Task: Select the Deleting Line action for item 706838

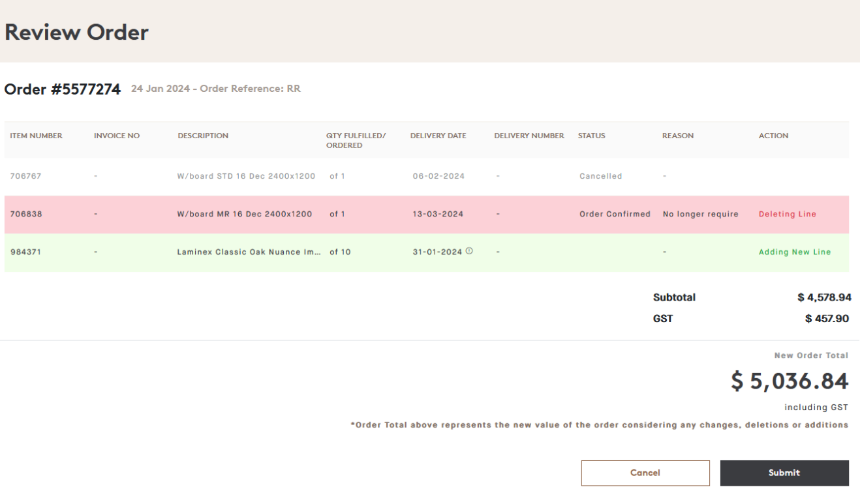Action: (787, 214)
